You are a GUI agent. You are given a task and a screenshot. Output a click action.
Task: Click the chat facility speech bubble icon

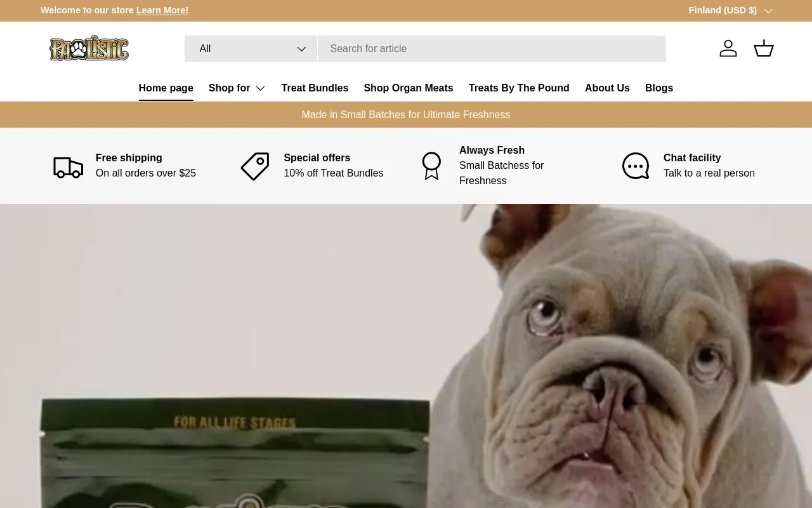pyautogui.click(x=635, y=166)
